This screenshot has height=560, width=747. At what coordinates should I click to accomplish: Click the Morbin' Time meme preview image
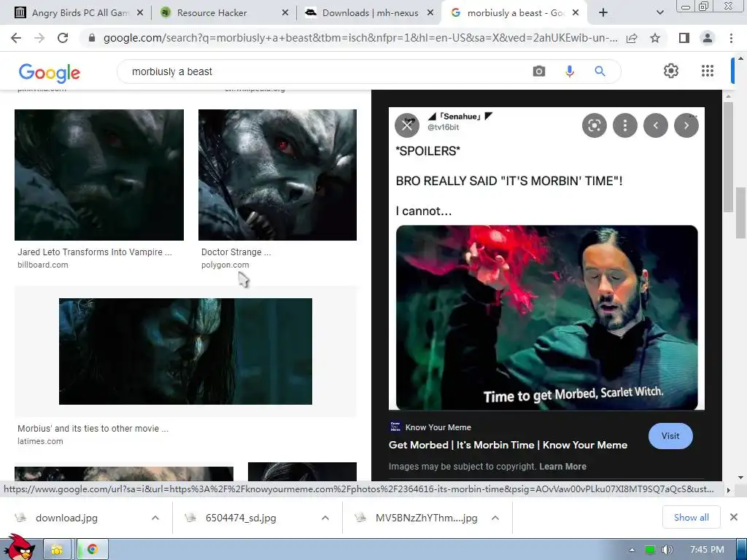point(546,259)
